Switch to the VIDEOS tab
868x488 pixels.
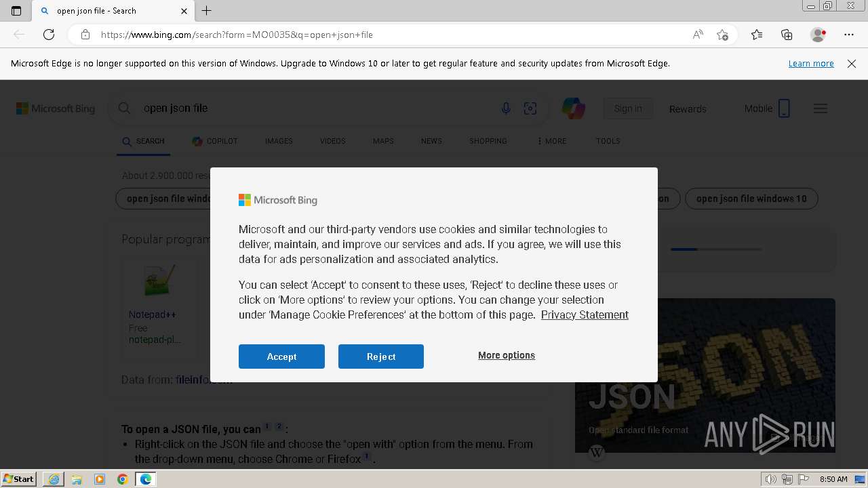(x=332, y=141)
